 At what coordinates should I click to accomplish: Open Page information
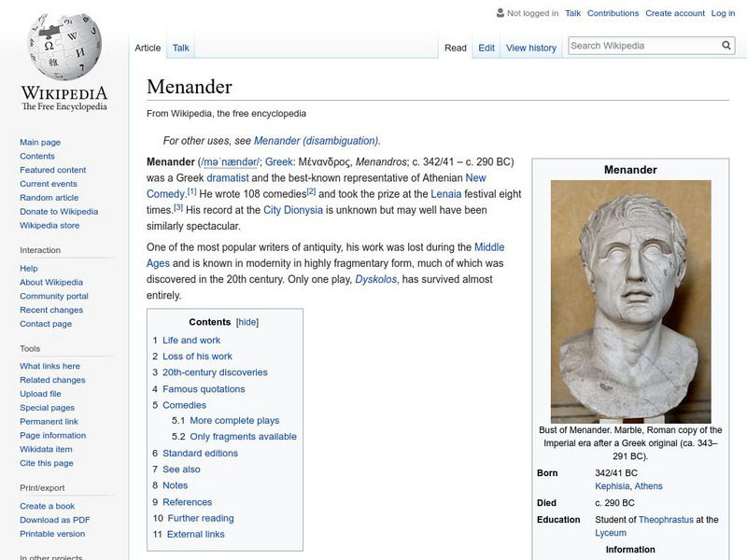(x=53, y=435)
